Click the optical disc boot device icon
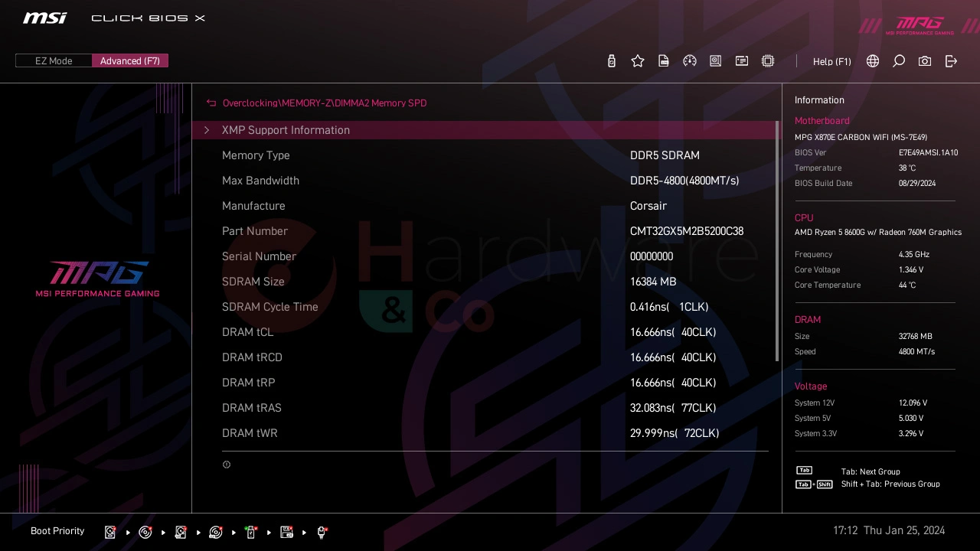Image resolution: width=980 pixels, height=551 pixels. 145,532
